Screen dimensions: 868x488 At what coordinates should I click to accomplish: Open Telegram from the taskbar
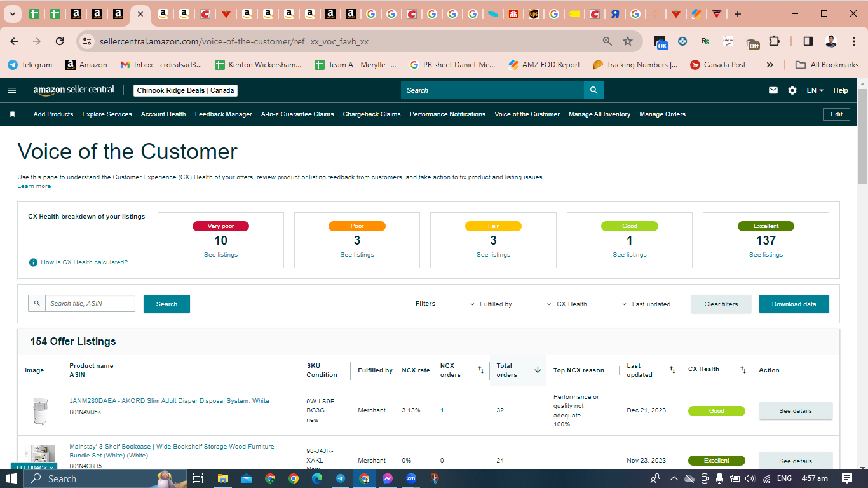(341, 478)
